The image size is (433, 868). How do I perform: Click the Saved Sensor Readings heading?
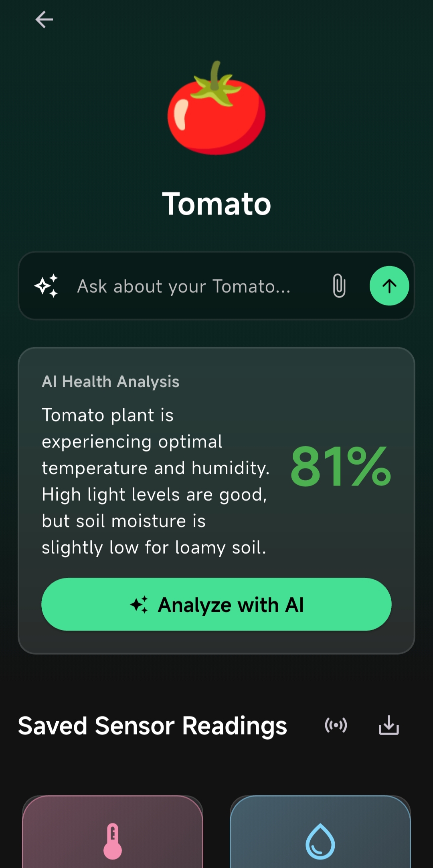[x=152, y=726]
